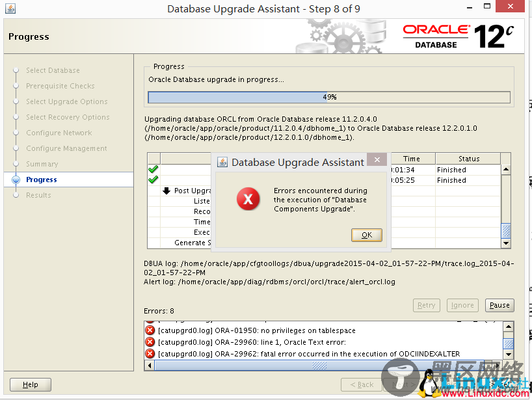Click the steps table scrollbar thumb

[506, 231]
